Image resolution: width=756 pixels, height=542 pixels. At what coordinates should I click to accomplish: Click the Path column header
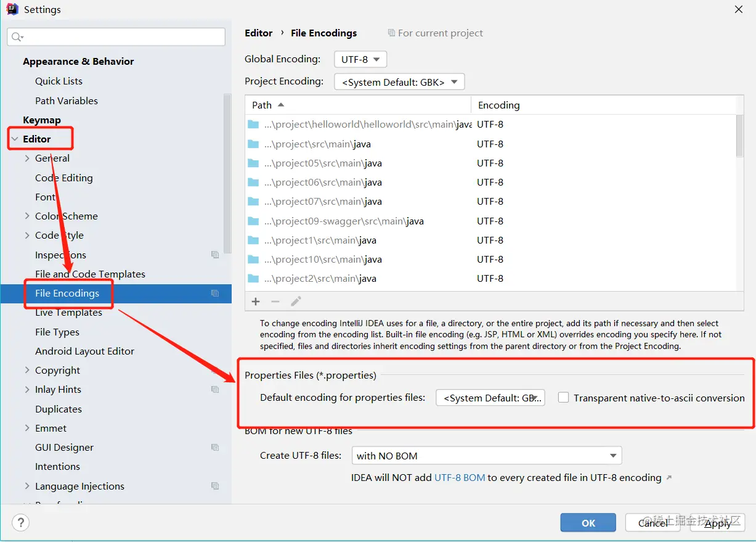358,105
